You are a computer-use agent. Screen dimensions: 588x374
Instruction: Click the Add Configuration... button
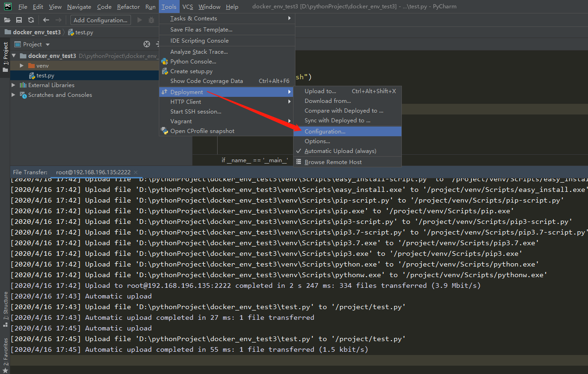click(x=100, y=20)
